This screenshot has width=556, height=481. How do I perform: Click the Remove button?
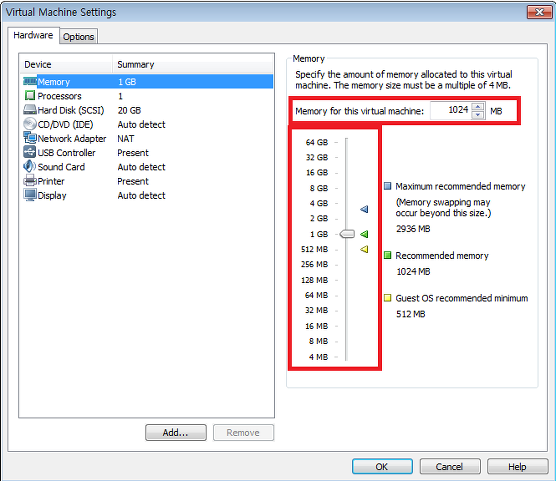coord(243,432)
